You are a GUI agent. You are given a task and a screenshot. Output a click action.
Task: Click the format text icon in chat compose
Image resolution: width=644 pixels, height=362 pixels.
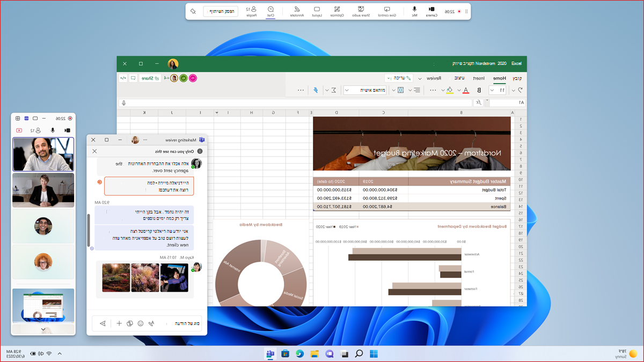click(151, 323)
